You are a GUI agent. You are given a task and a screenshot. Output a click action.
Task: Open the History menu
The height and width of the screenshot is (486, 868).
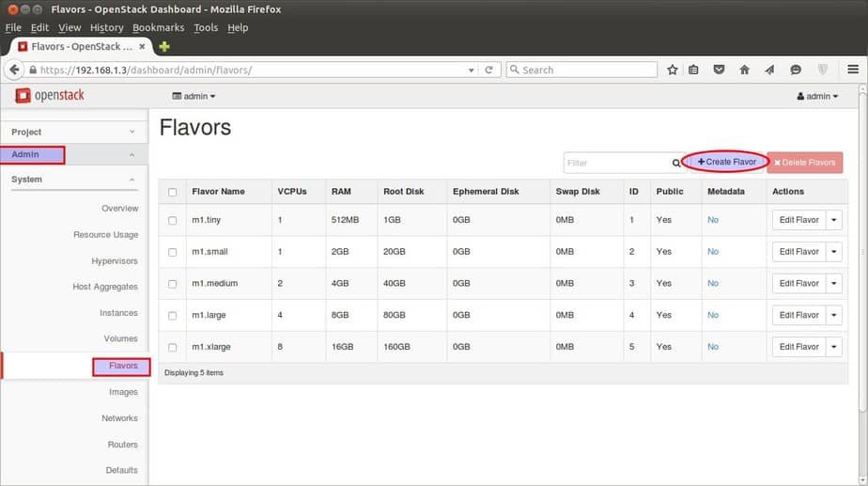(x=107, y=27)
